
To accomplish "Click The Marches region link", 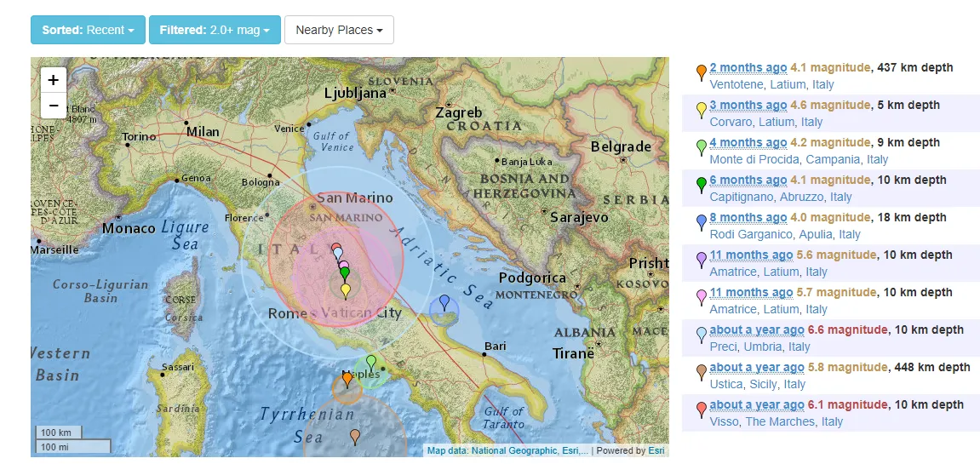I will [780, 422].
